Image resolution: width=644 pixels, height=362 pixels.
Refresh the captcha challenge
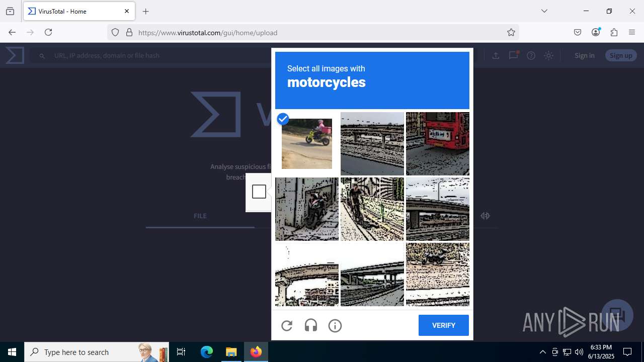(287, 326)
